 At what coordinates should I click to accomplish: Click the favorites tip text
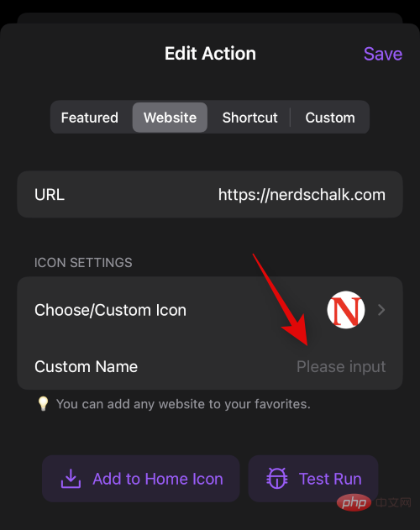tap(183, 404)
